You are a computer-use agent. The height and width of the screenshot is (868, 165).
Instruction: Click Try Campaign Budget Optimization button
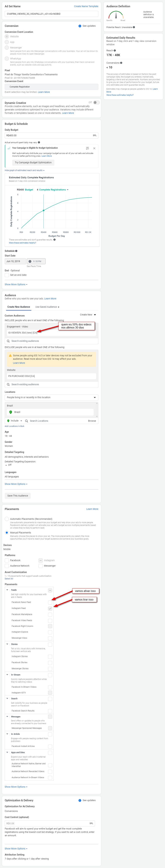[33, 162]
